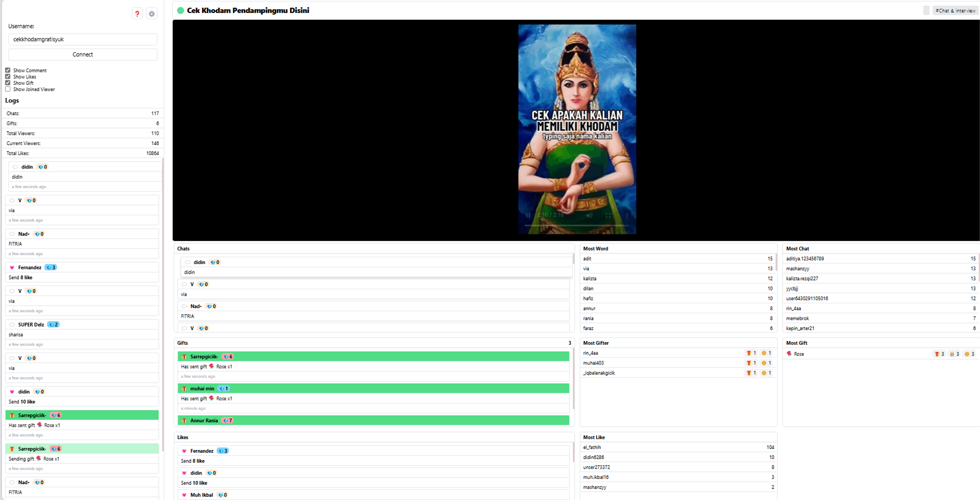Screen dimensions: 980x500
Task: Select 'faraz' in the Most Word list
Action: [588, 328]
